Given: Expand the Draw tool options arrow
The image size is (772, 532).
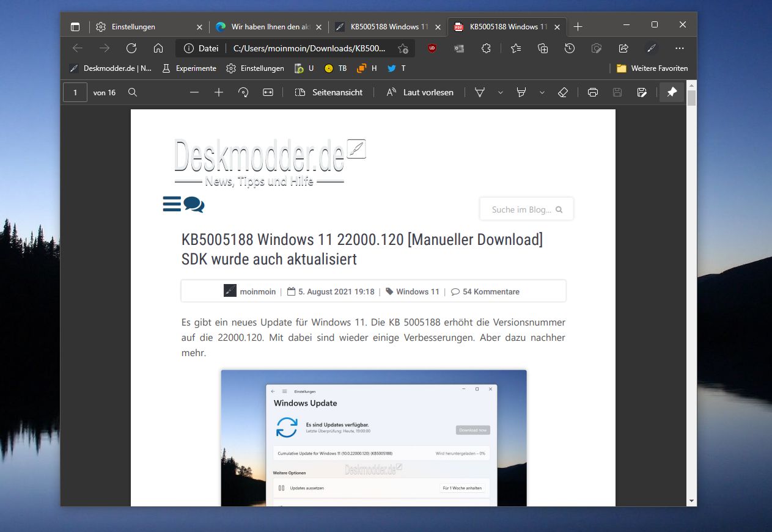Looking at the screenshot, I should point(501,92).
